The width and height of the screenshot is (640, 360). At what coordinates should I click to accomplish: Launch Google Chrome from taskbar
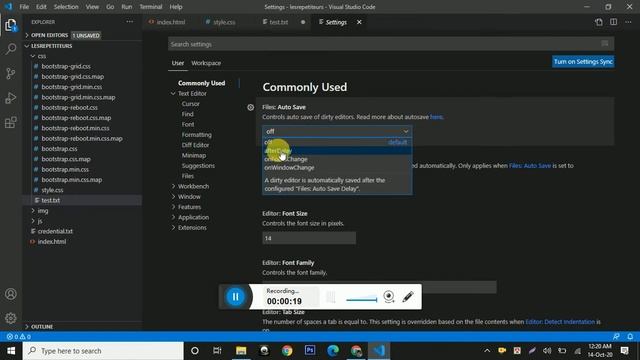287,351
